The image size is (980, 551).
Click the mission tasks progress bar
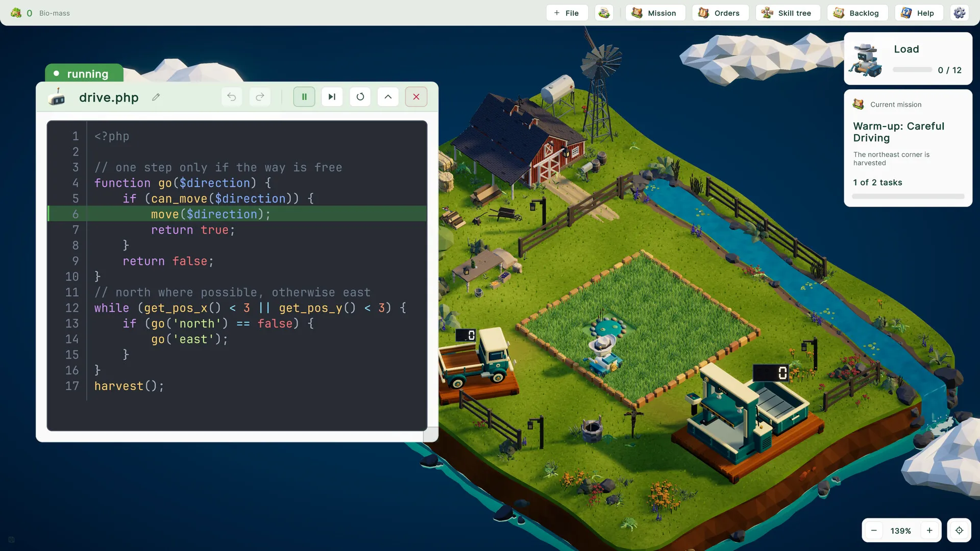click(x=908, y=196)
